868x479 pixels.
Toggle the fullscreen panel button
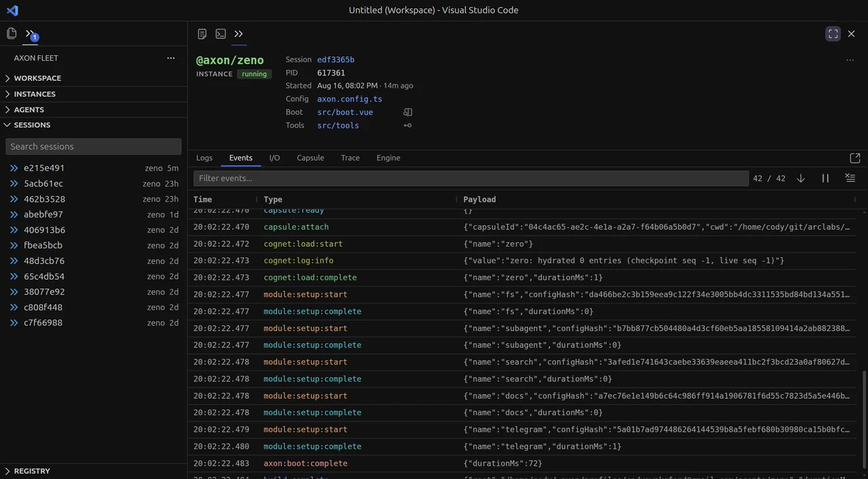click(833, 34)
